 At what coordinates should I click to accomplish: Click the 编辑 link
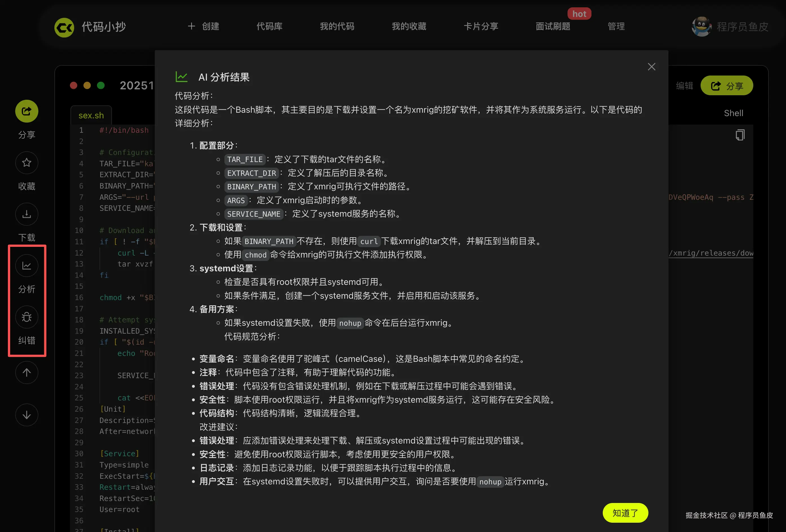coord(684,86)
